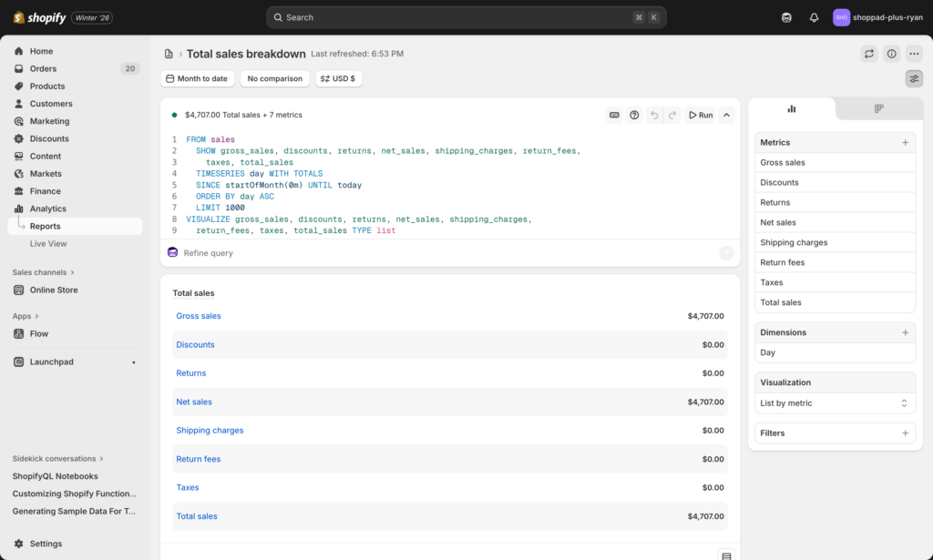Open Gross sales link in results
The height and width of the screenshot is (560, 933).
tap(198, 316)
